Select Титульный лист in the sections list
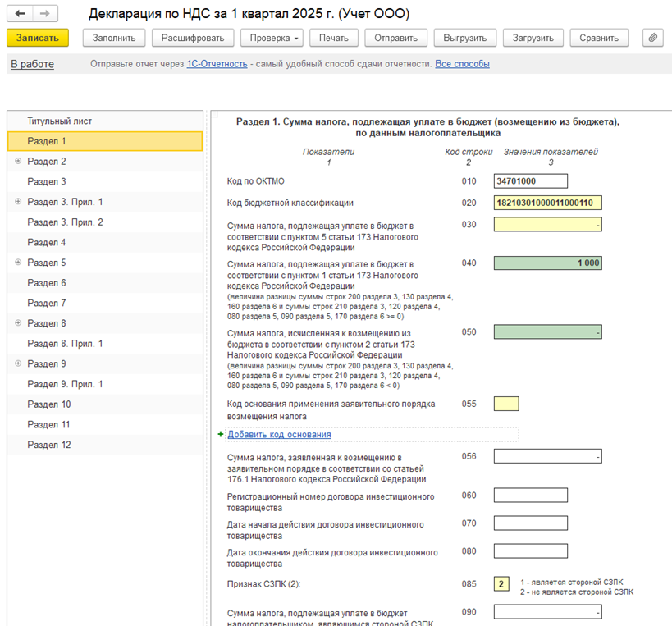Viewport: 672px width, 626px height. (59, 121)
